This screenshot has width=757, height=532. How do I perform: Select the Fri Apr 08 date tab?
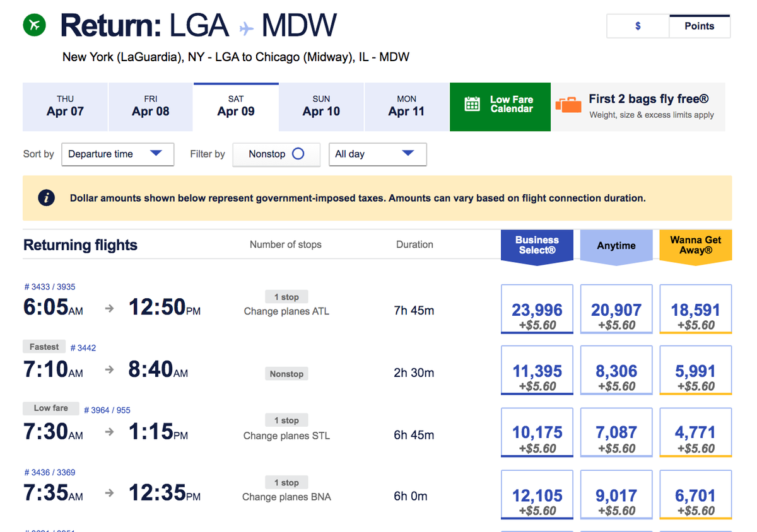150,107
